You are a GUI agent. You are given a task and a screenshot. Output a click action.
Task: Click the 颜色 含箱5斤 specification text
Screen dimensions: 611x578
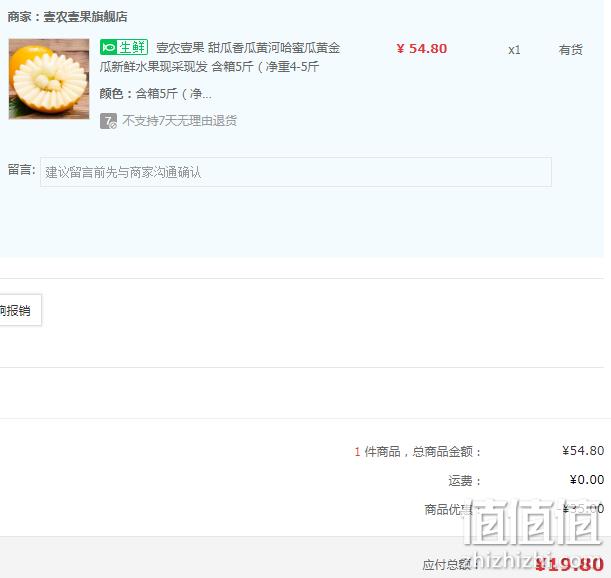(155, 94)
